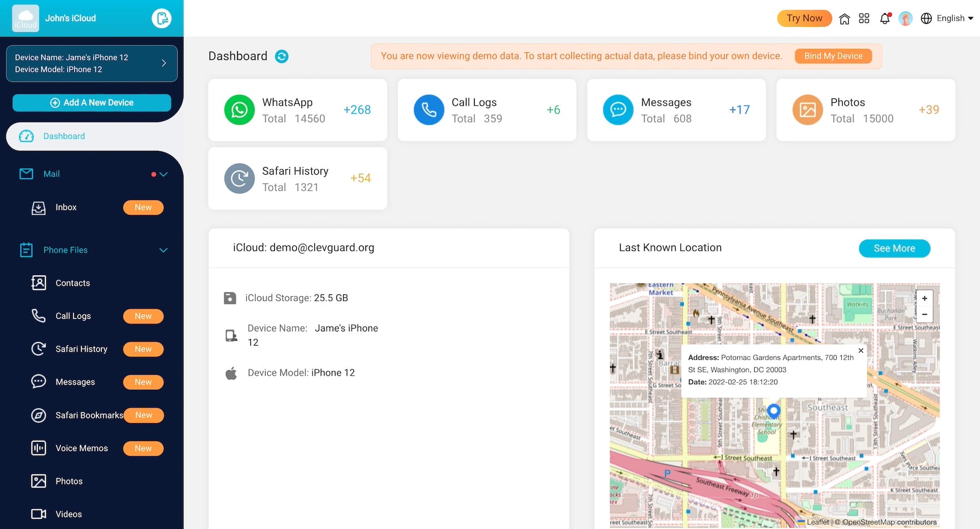Zoom in on the map
The width and height of the screenshot is (980, 529).
[x=924, y=298]
